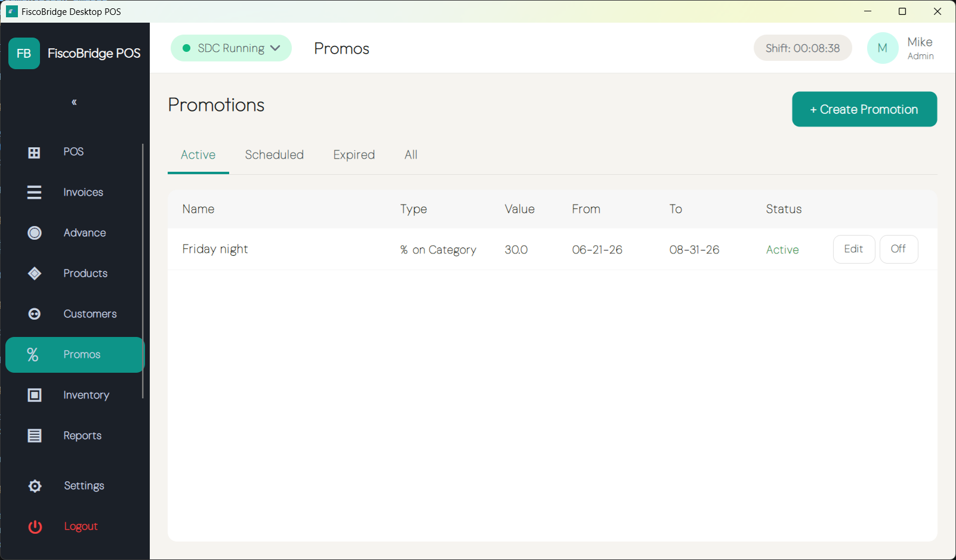956x560 pixels.
Task: Maximize the FiscoBridge Desktop POS window
Action: click(902, 11)
